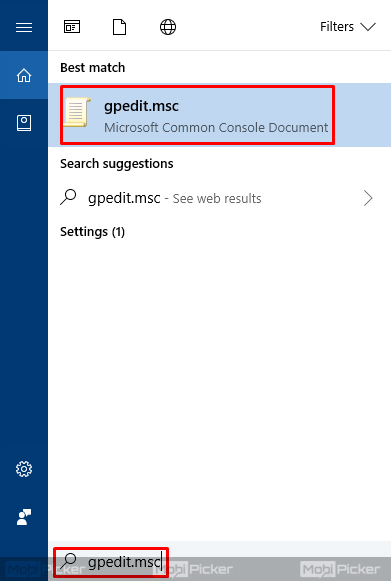The image size is (391, 581).
Task: Click the magnifier icon beside the search suggestion
Action: coord(69,197)
